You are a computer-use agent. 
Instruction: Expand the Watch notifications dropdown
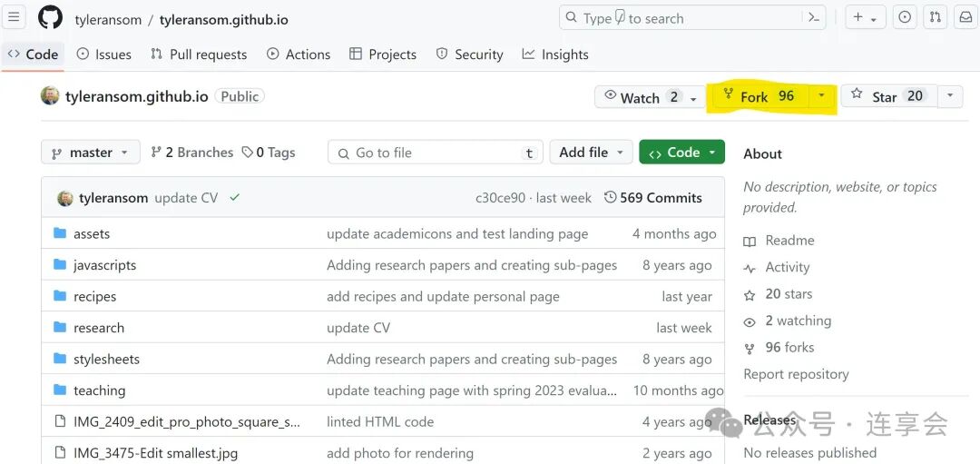tap(693, 98)
